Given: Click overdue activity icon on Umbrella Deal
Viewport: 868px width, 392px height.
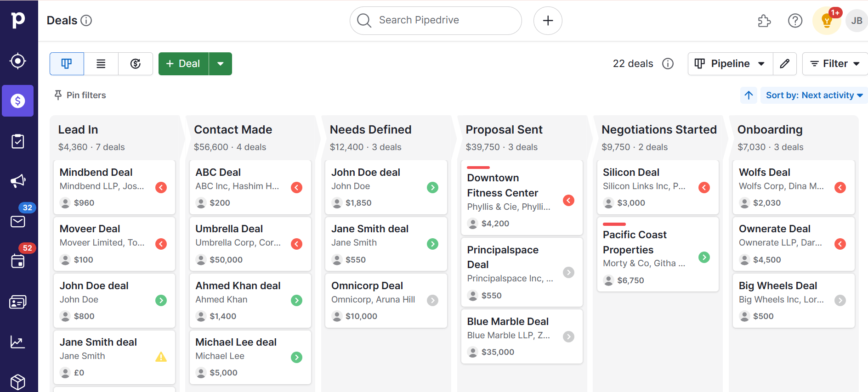Looking at the screenshot, I should click(x=297, y=244).
